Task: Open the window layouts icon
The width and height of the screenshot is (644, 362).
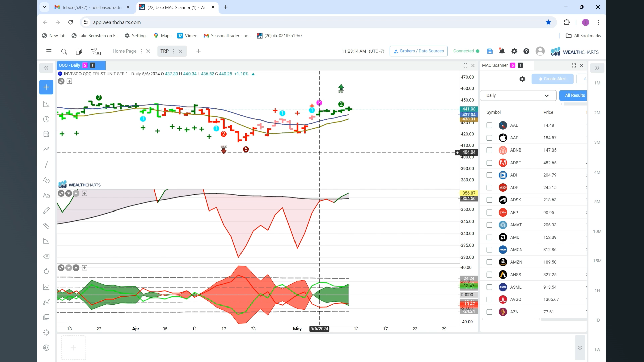Action: point(79,51)
